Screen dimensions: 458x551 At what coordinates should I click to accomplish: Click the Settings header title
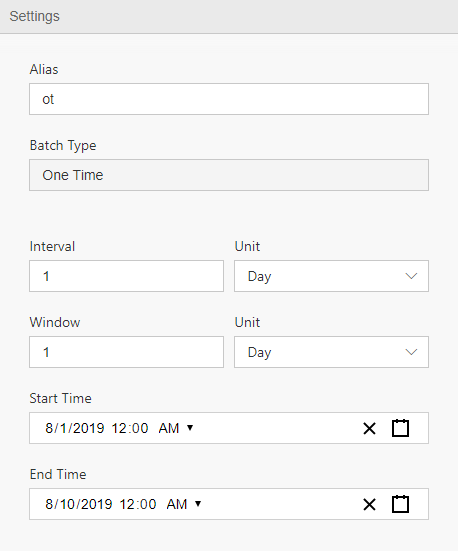(x=34, y=17)
